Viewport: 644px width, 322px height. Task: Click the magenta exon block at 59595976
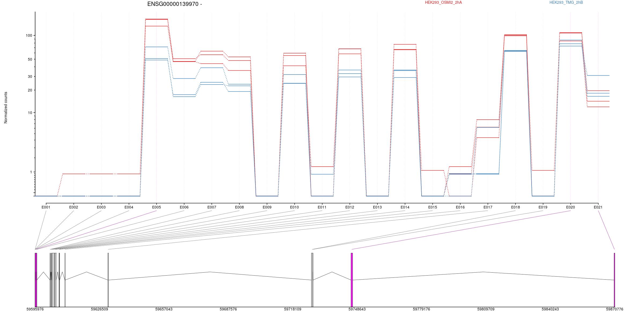point(36,280)
